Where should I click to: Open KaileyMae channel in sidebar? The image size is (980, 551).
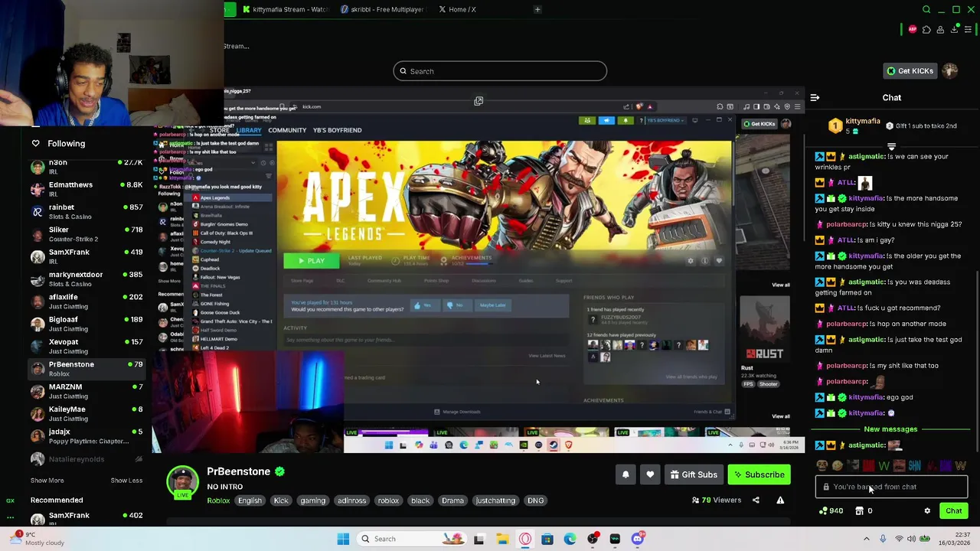click(x=87, y=413)
